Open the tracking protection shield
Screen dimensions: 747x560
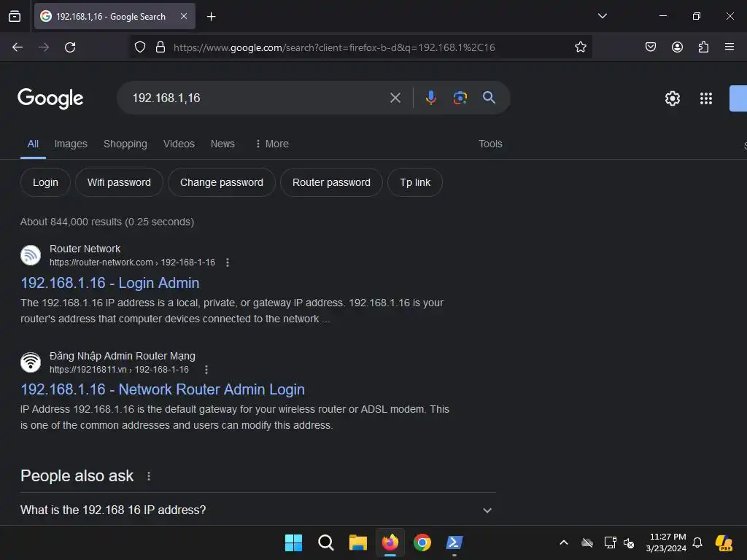click(x=139, y=47)
